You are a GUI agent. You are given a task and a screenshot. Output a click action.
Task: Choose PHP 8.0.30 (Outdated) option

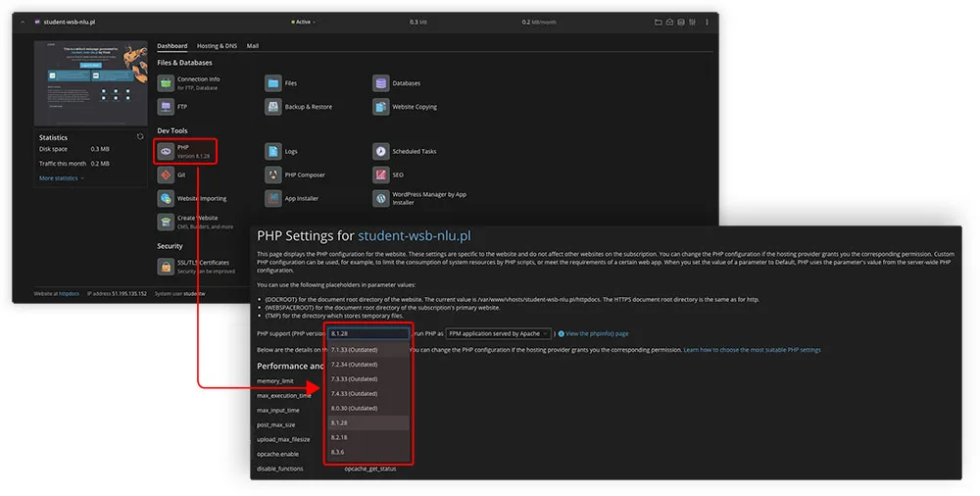pyautogui.click(x=368, y=408)
